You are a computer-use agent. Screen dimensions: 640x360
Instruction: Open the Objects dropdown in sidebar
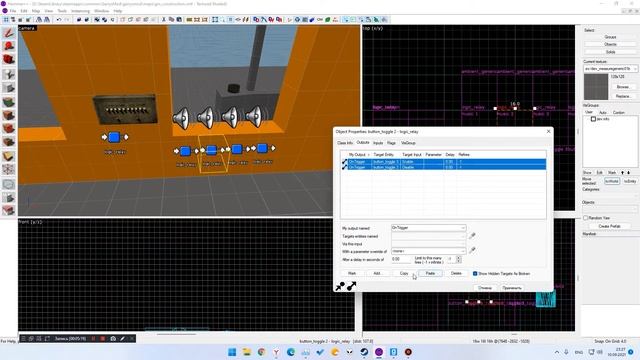point(610,208)
